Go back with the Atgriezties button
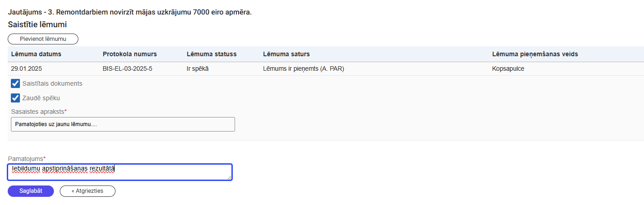Screen dimensions: 644x205 pyautogui.click(x=87, y=191)
